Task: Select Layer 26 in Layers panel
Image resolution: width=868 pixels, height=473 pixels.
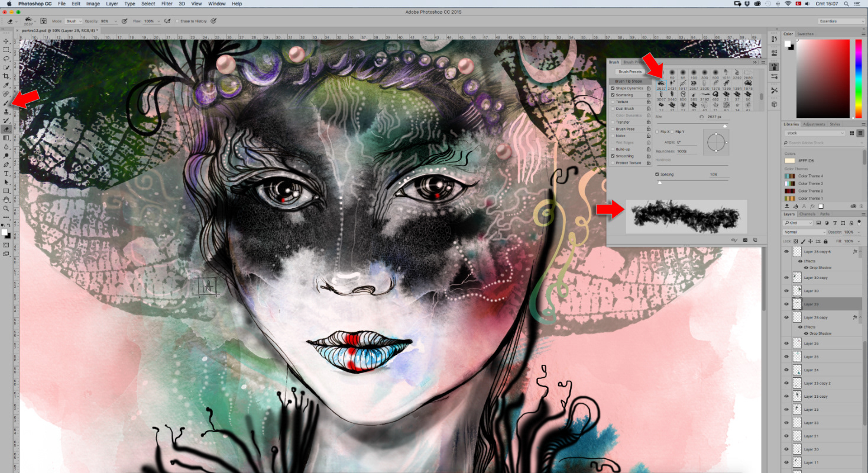Action: (x=822, y=344)
